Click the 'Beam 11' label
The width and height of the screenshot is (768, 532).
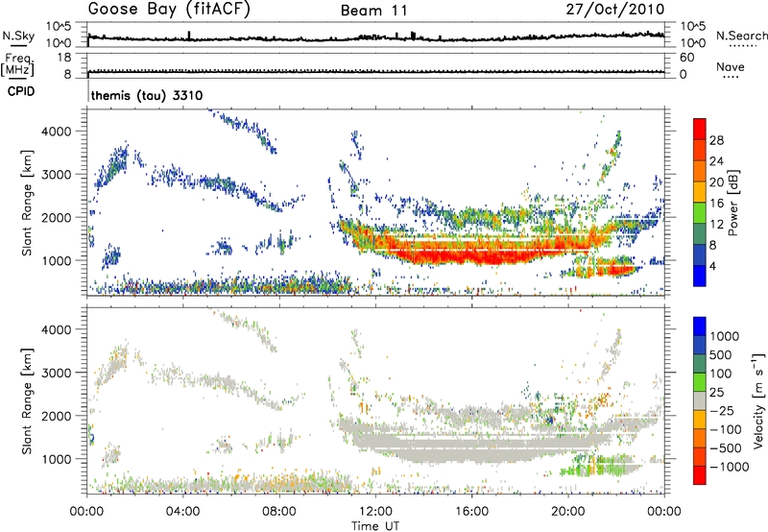pyautogui.click(x=374, y=11)
